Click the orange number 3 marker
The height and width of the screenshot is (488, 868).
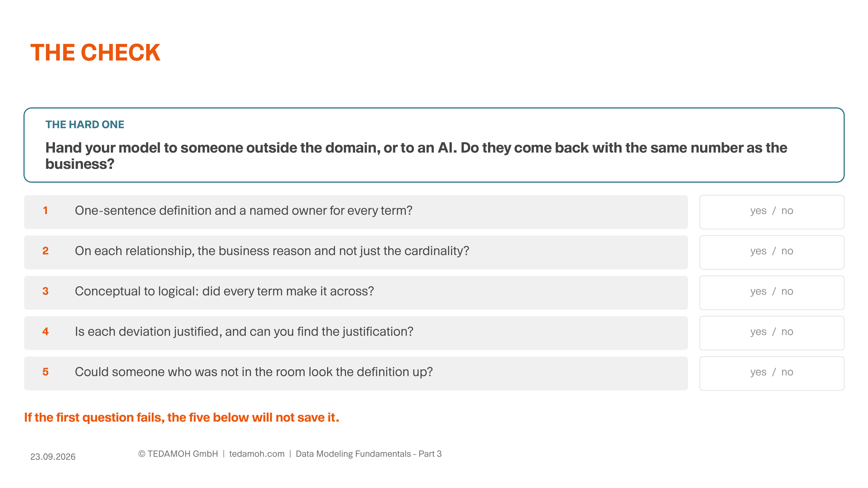[45, 291]
